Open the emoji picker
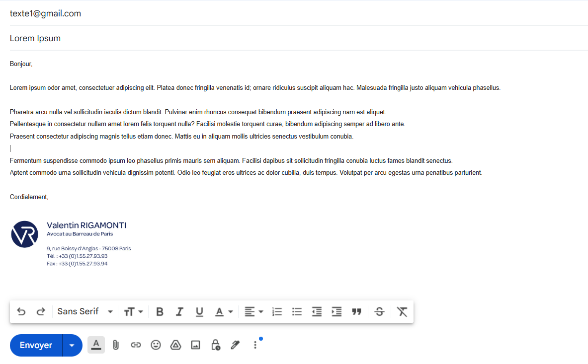 (x=156, y=345)
